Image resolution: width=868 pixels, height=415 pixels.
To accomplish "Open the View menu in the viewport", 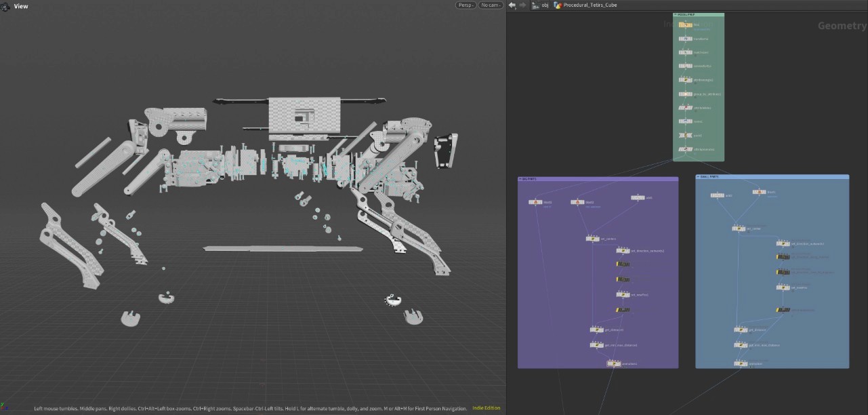I will tap(20, 6).
